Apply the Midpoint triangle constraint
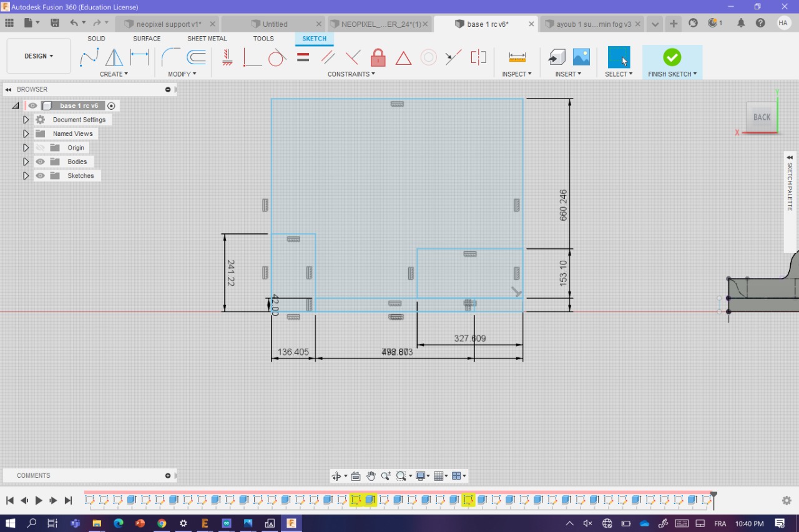The height and width of the screenshot is (532, 799). point(403,58)
